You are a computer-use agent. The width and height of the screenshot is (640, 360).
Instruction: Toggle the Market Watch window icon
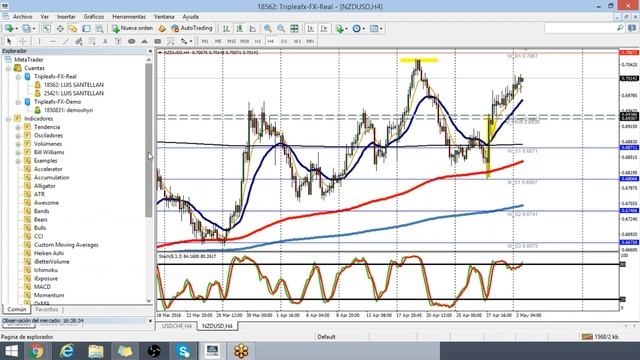point(47,29)
